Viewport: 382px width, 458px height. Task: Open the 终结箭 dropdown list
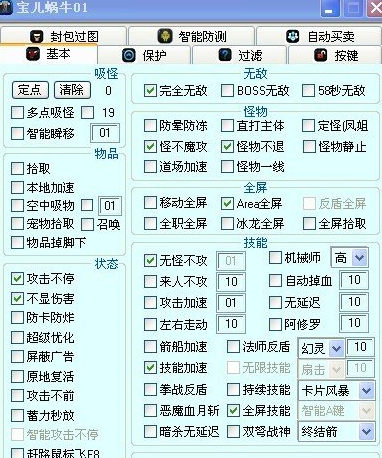[366, 432]
